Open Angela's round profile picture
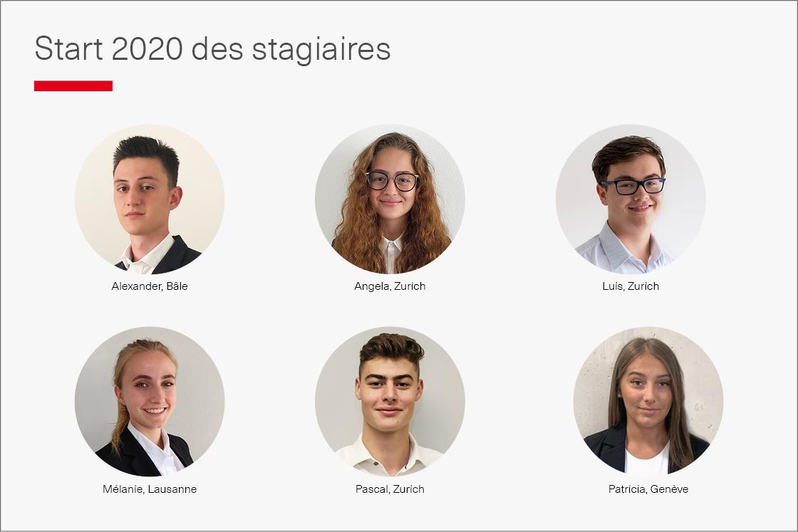798x532 pixels. [390, 199]
